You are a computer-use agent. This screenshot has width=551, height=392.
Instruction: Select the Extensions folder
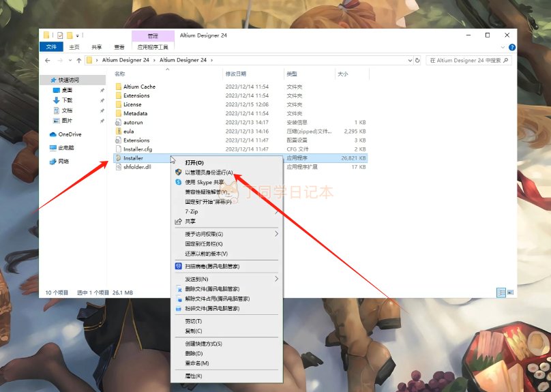pos(136,95)
